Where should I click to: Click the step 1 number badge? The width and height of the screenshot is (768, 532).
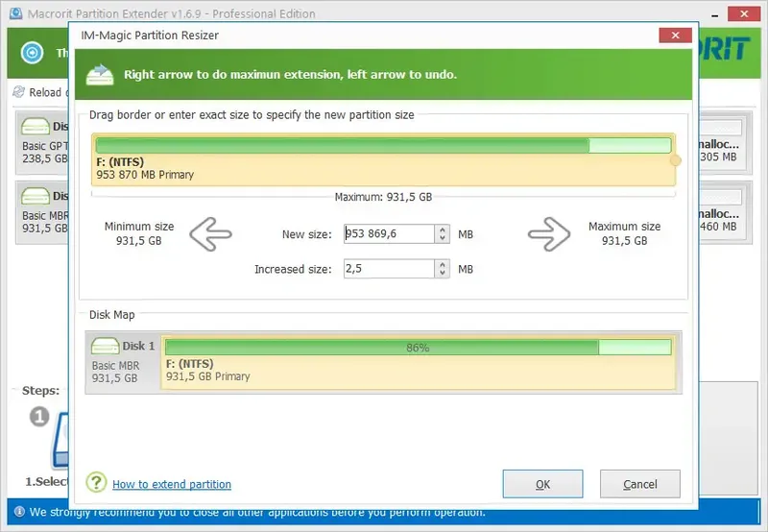(x=39, y=417)
